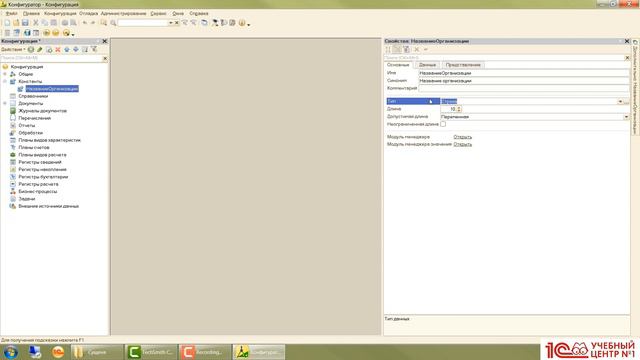Click the Undo arrow in main toolbar
The width and height of the screenshot is (640, 360).
(x=84, y=23)
